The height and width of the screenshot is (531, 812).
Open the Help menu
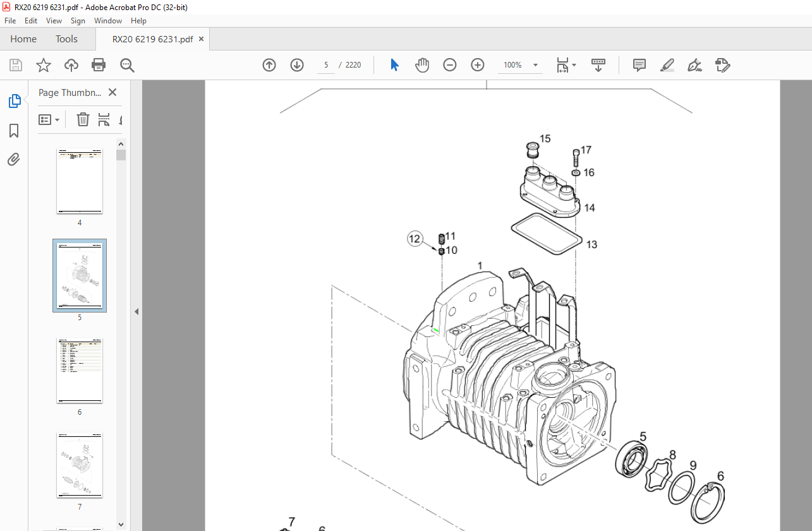(138, 21)
